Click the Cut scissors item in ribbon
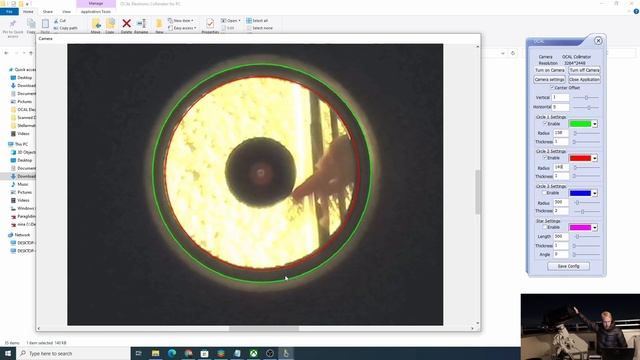This screenshot has width=640, height=360. point(60,20)
